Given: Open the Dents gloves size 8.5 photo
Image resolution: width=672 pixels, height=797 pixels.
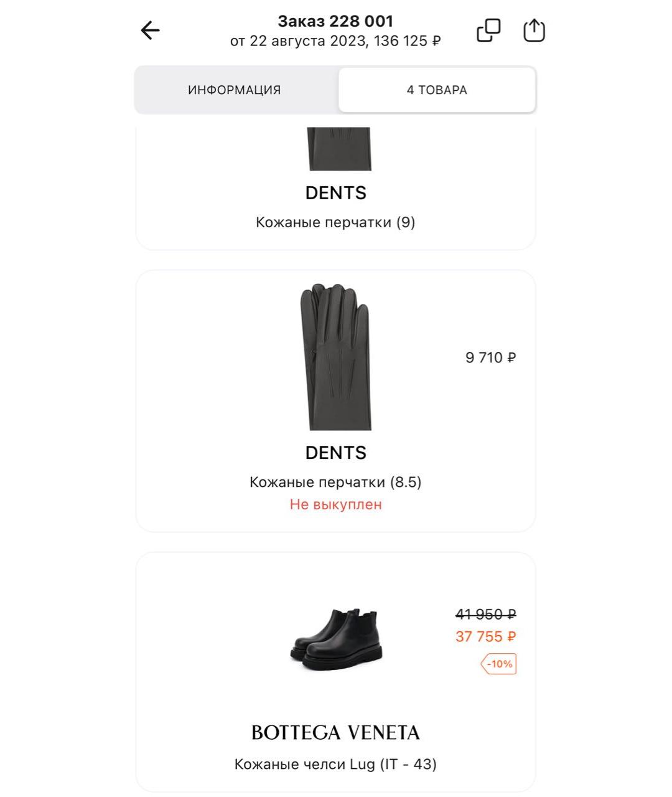Looking at the screenshot, I should 335,357.
